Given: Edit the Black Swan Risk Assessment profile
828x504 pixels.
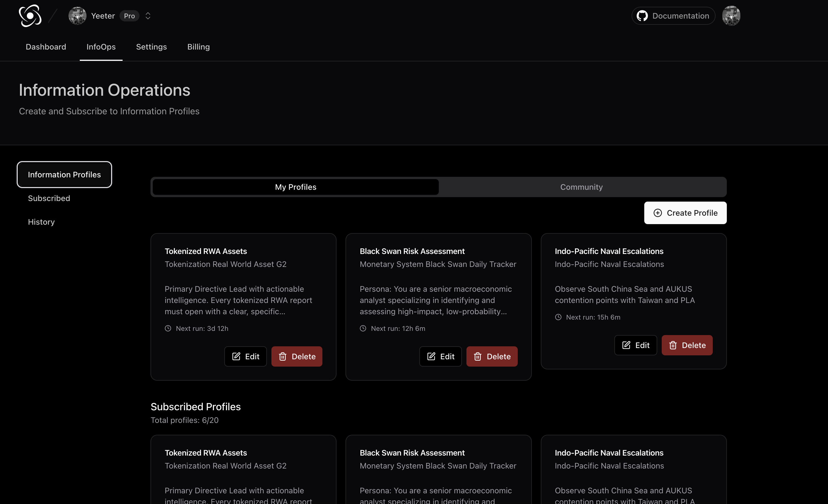Looking at the screenshot, I should [440, 356].
